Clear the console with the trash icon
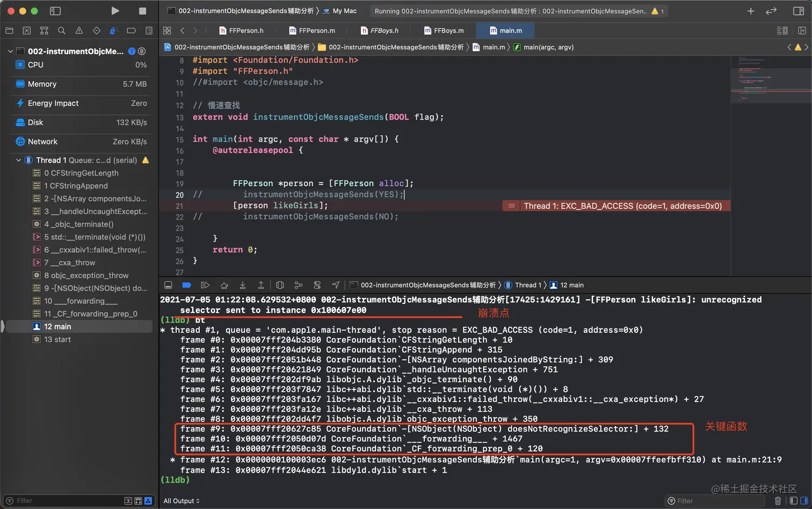Viewport: 812px width, 509px height. click(778, 501)
